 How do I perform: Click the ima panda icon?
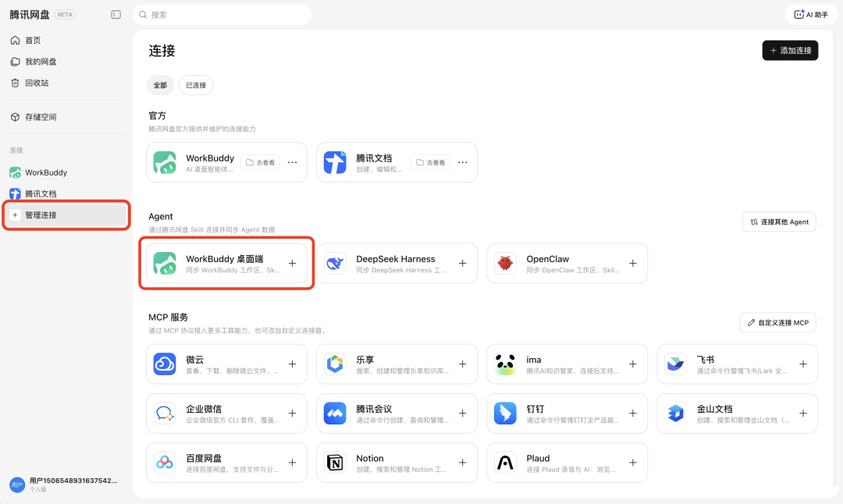505,364
